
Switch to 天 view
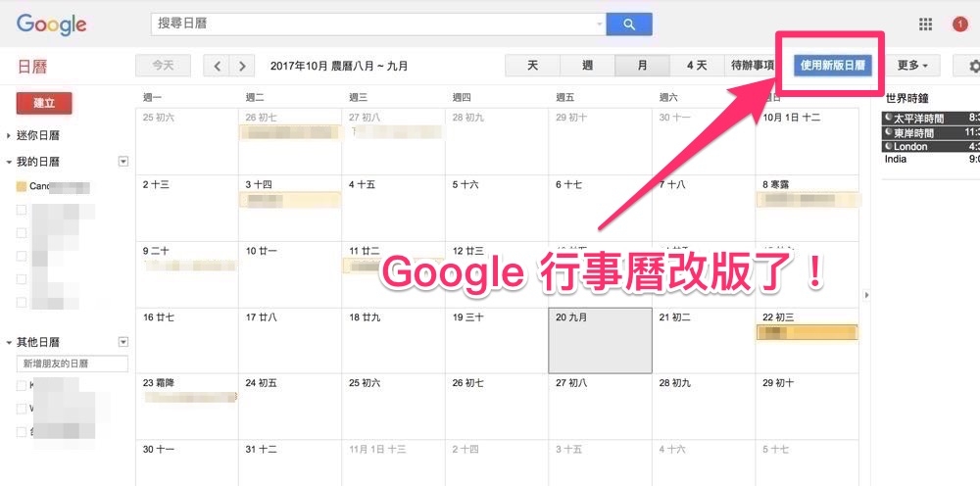click(x=532, y=66)
